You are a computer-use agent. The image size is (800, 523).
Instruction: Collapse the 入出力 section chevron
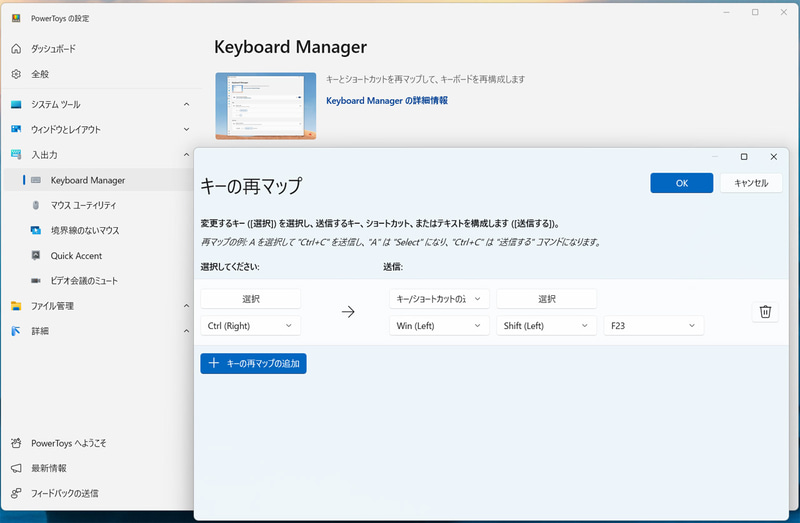tap(186, 154)
